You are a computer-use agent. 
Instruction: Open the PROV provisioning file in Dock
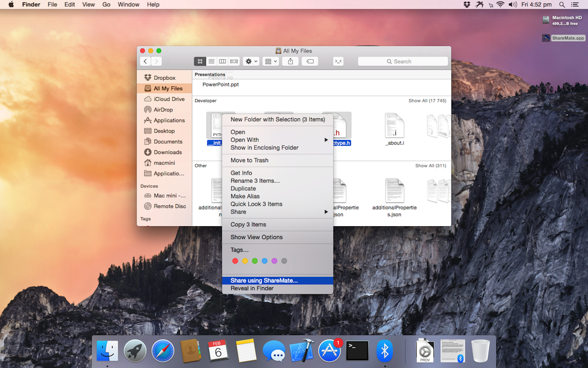[425, 351]
